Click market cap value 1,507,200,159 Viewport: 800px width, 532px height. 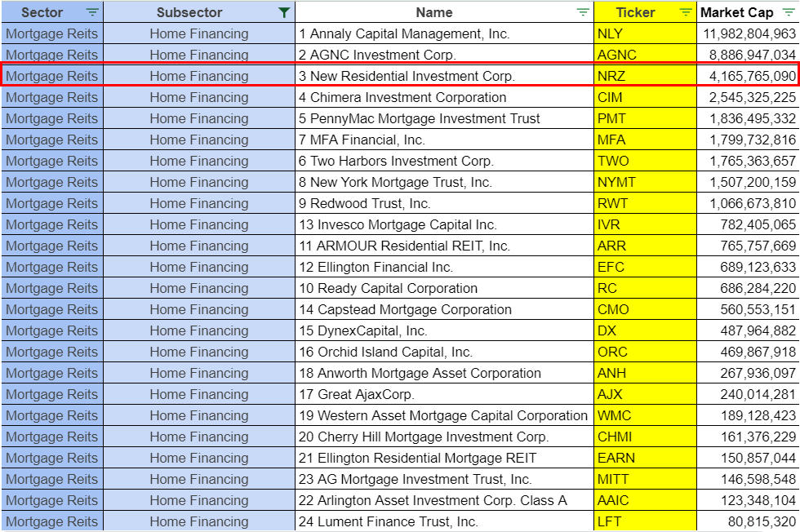[752, 182]
